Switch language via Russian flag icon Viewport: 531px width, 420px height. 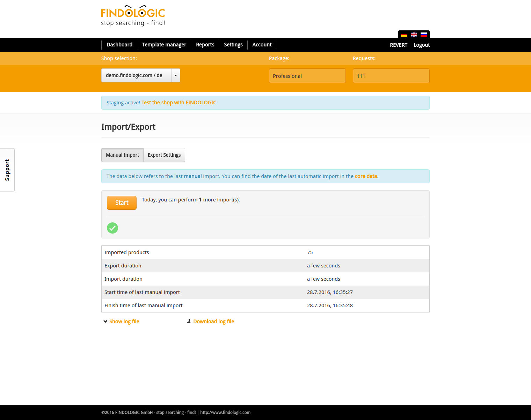pyautogui.click(x=424, y=35)
